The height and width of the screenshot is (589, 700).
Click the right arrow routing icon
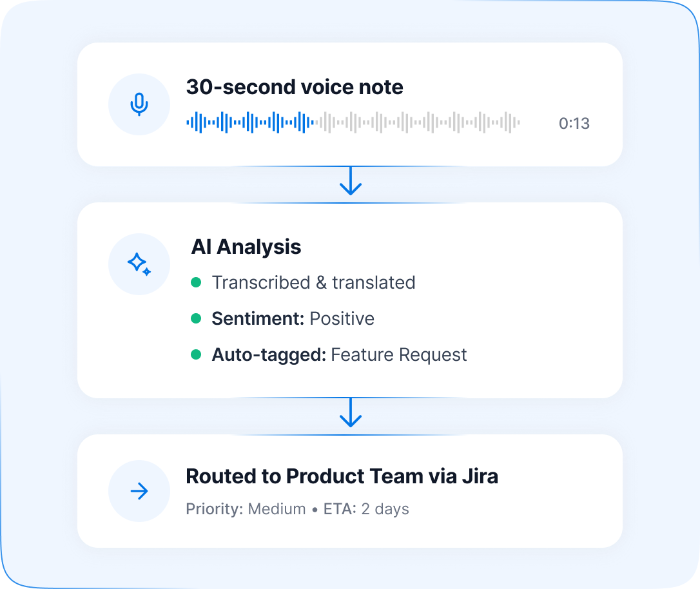139,492
